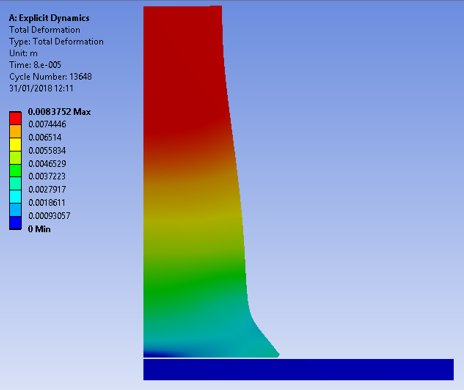The image size is (464, 390).
Task: Click the '0.0018611' legend value
Action: point(47,203)
